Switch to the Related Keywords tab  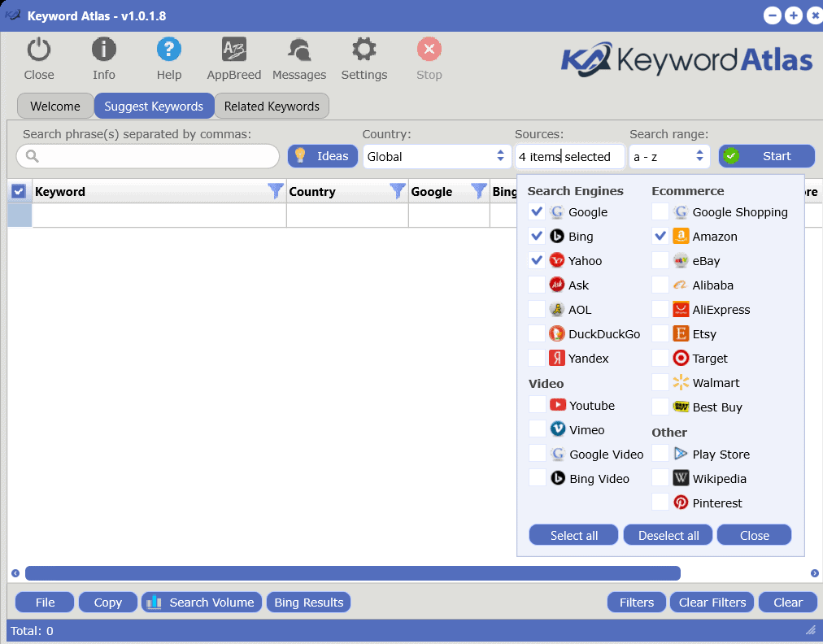[272, 107]
